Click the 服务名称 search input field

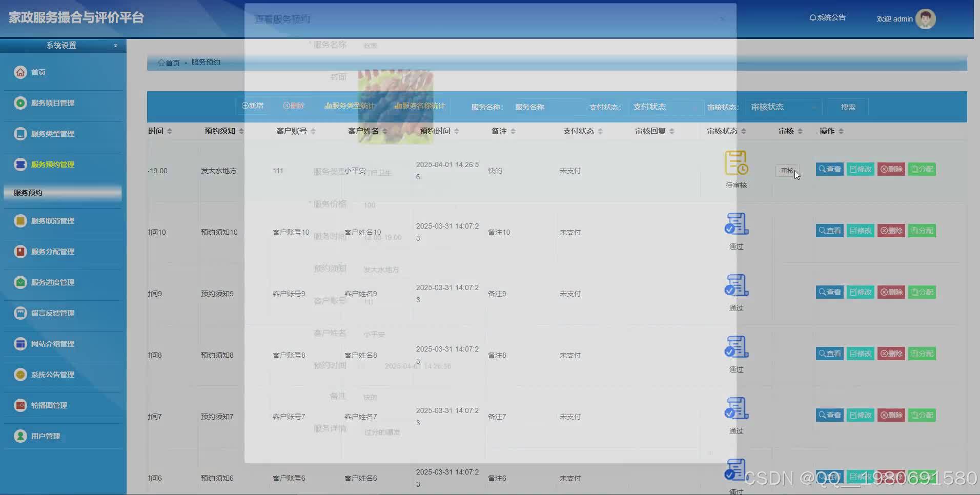click(529, 107)
